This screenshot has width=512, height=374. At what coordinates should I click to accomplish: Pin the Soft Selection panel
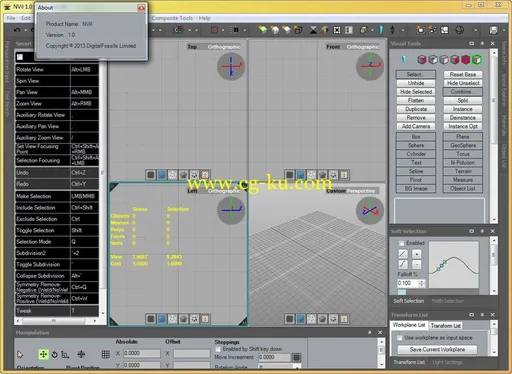coord(482,231)
